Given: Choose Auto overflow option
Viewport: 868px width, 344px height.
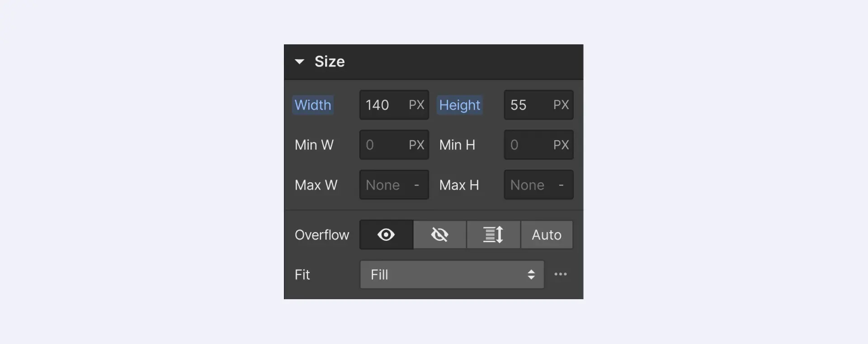Looking at the screenshot, I should pyautogui.click(x=547, y=235).
